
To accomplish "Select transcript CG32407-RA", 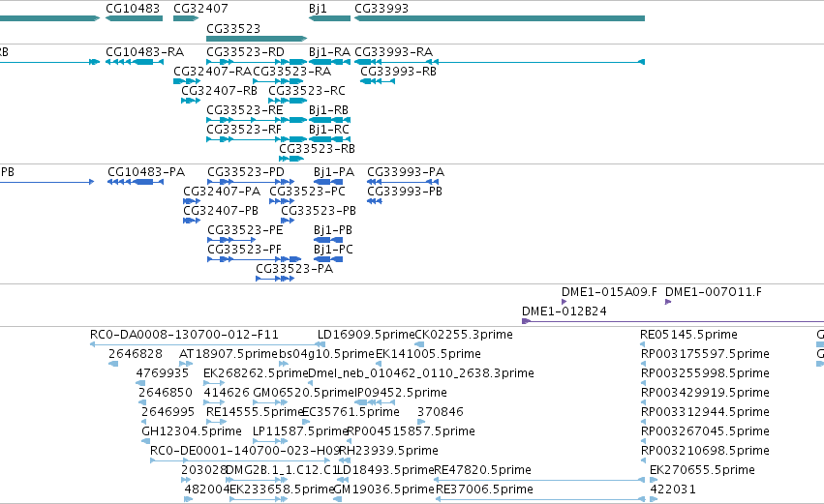I will coord(187,81).
